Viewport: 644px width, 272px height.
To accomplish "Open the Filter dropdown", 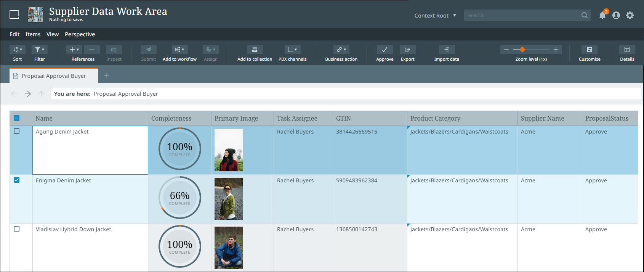I will click(x=39, y=50).
